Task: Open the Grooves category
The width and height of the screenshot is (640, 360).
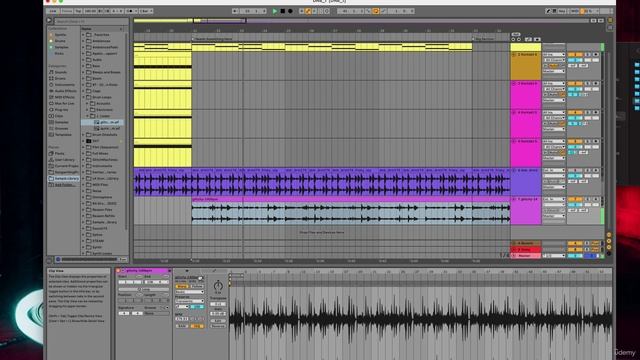Action: pyautogui.click(x=61, y=128)
